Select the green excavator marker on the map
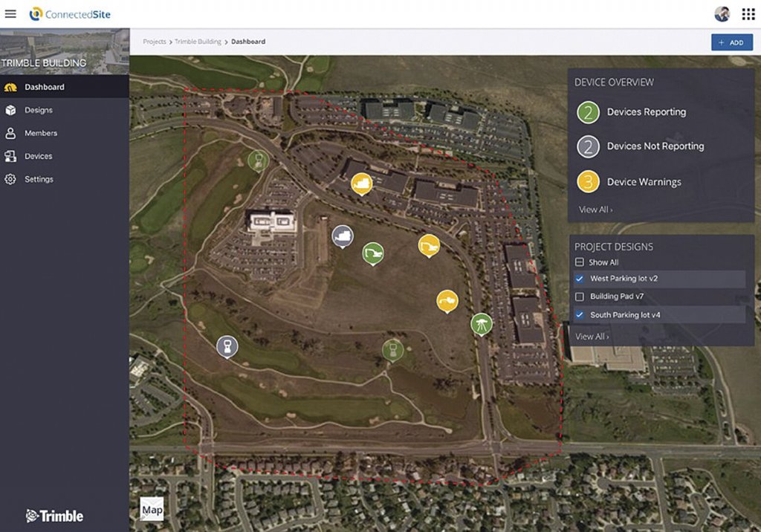Screen dimensions: 761x532 click(373, 254)
